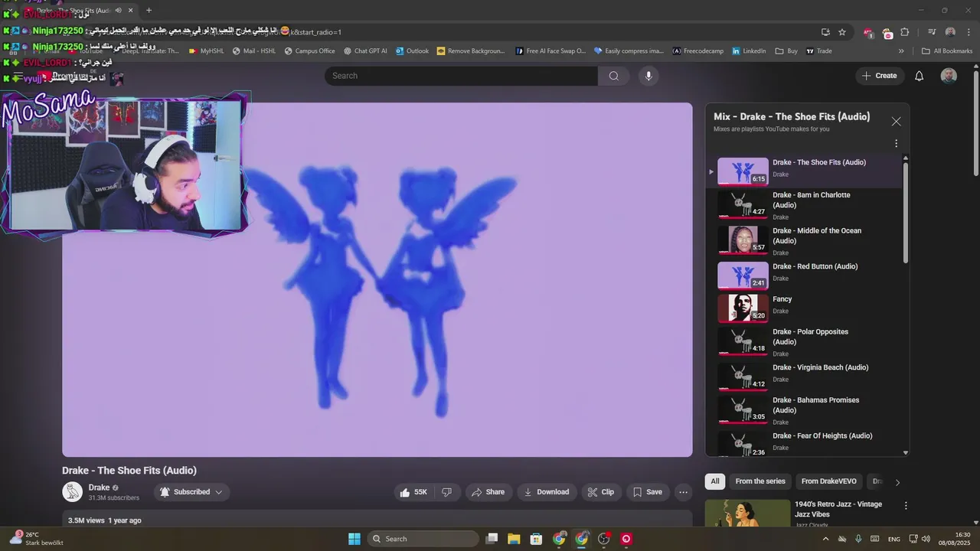Play Drake - Polar Opposites from playlist
The height and width of the screenshot is (551, 980).
click(x=803, y=342)
